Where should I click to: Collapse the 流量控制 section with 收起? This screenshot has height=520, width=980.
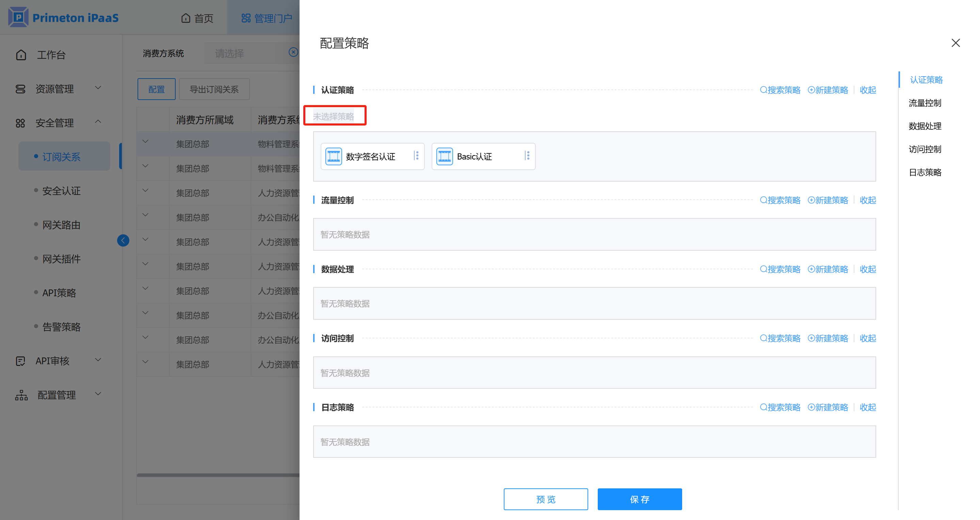coord(867,200)
